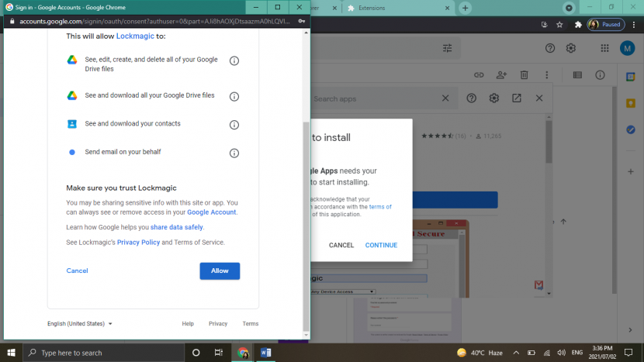Screen dimensions: 644x362
Task: Switch to list layout view icon
Action: pos(577,74)
